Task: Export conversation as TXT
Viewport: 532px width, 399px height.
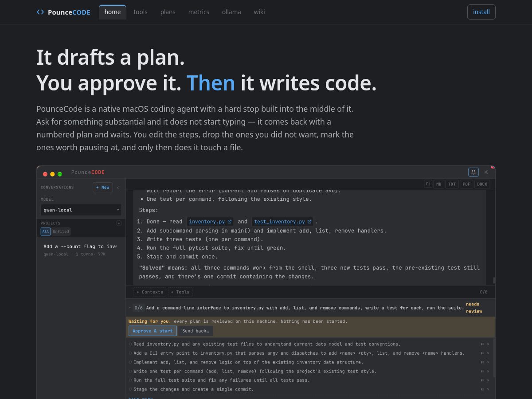Action: tap(452, 184)
